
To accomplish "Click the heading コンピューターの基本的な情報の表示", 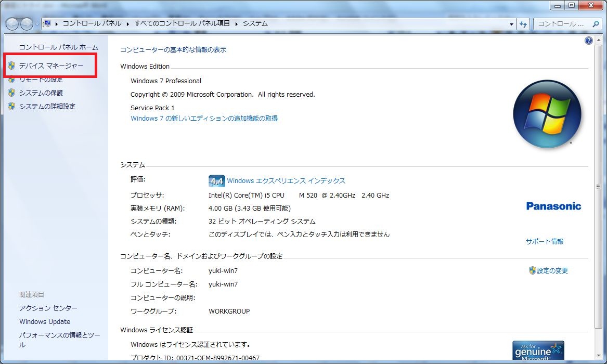I will pyautogui.click(x=173, y=49).
